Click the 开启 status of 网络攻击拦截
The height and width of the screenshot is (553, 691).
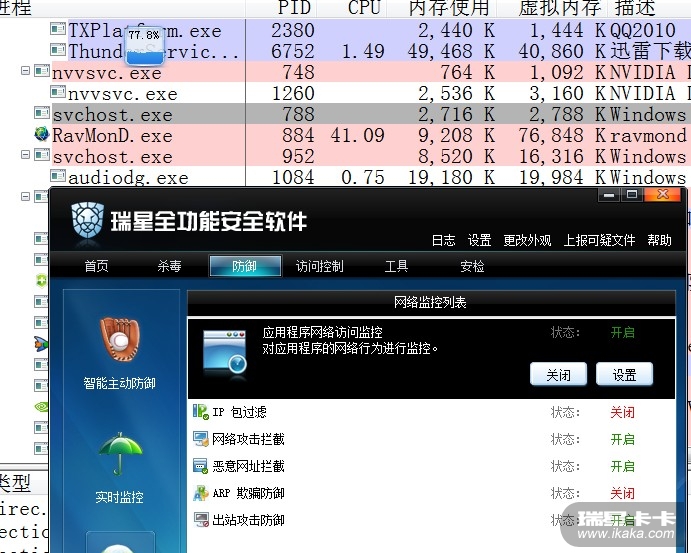pyautogui.click(x=623, y=439)
